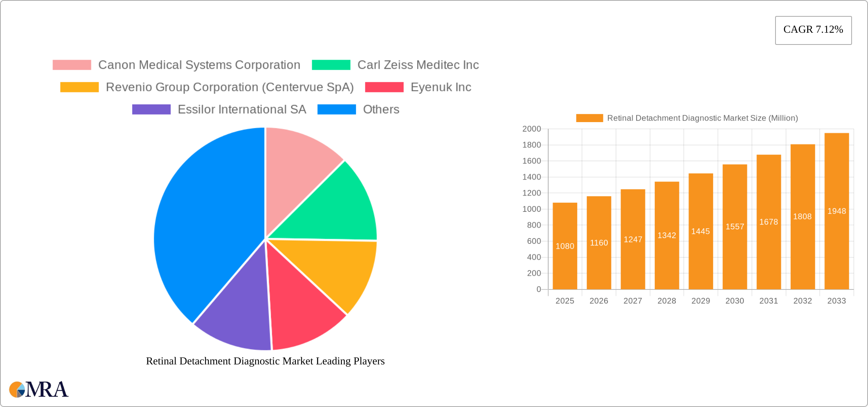Toggle Others legend label
This screenshot has height=407, width=868.
(x=381, y=110)
